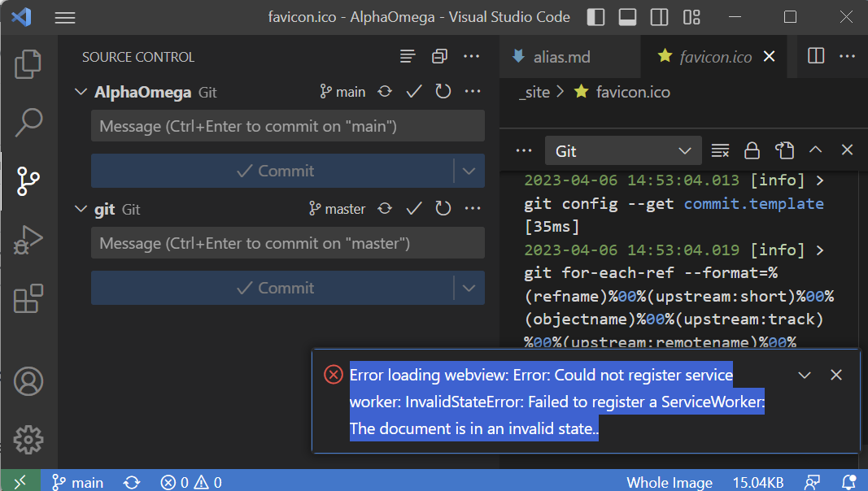Open more actions for git repository
This screenshot has width=868, height=491.
pos(473,209)
